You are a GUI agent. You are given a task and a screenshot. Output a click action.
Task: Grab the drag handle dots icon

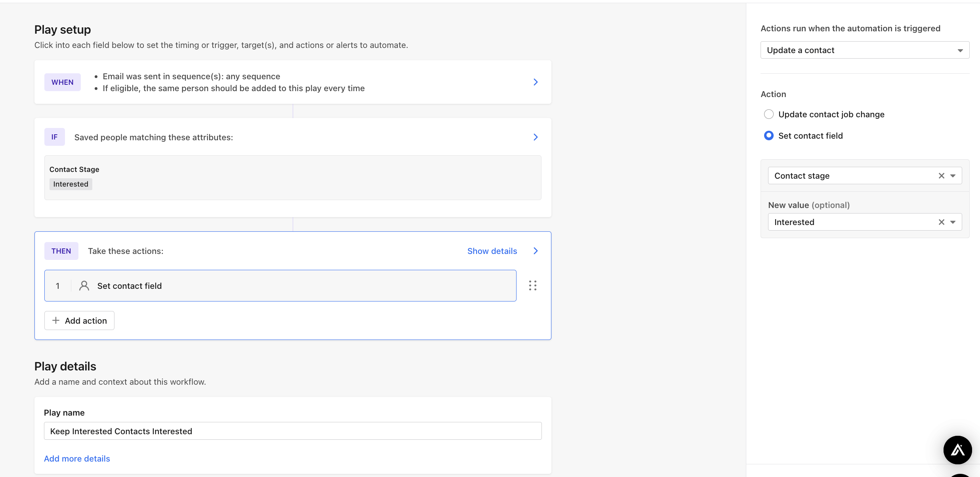point(533,286)
